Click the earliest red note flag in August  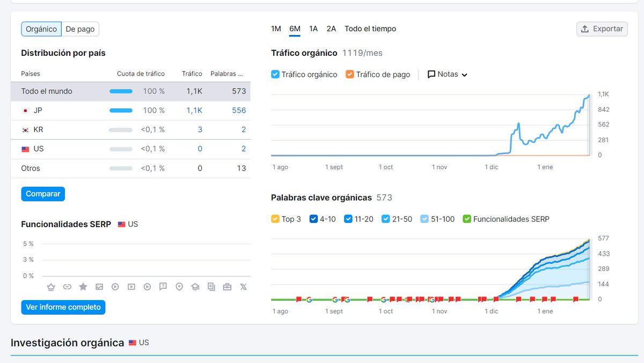(x=299, y=299)
